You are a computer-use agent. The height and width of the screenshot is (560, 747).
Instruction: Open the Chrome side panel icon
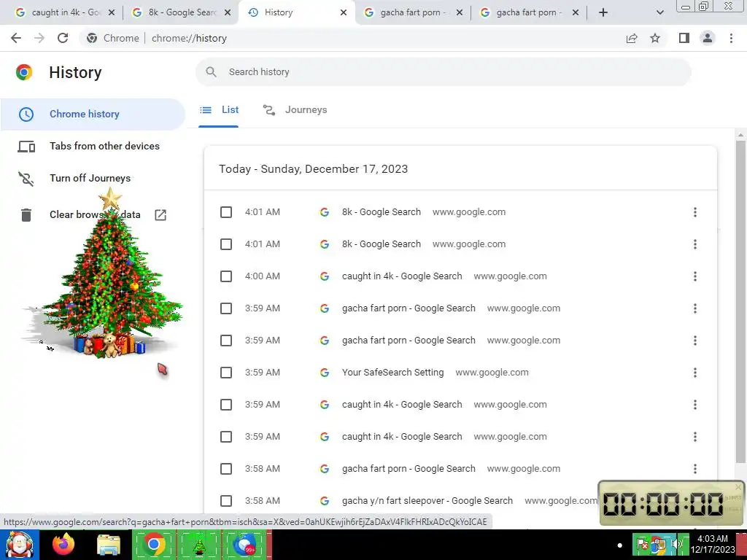pyautogui.click(x=684, y=38)
